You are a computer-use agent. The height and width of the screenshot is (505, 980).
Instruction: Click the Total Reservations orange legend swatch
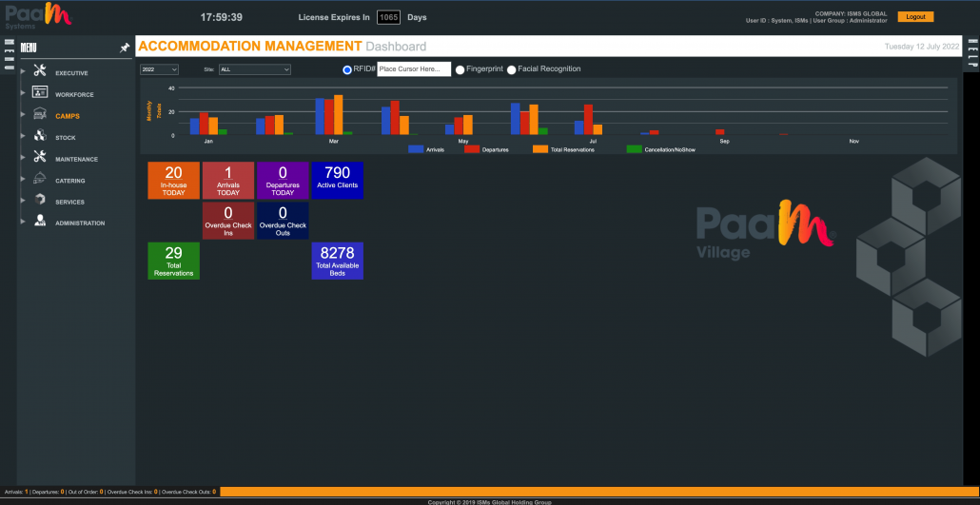point(540,149)
